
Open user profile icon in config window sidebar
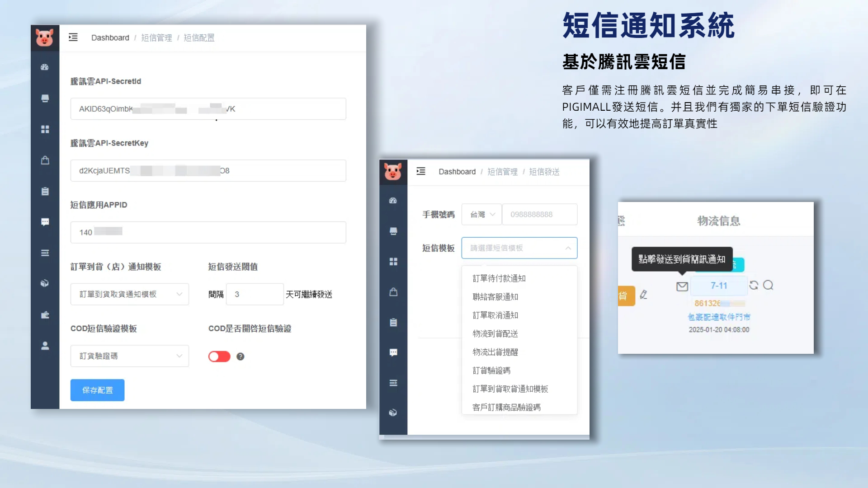45,346
